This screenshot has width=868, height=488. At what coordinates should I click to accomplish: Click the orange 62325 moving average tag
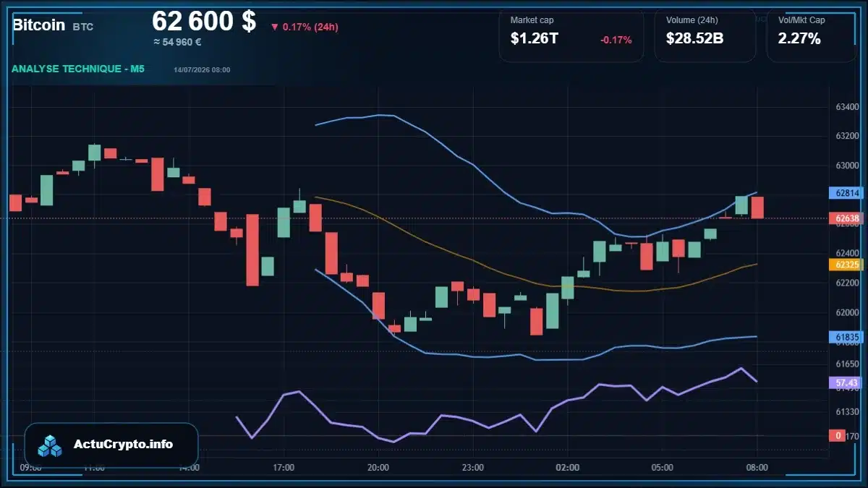pos(847,265)
